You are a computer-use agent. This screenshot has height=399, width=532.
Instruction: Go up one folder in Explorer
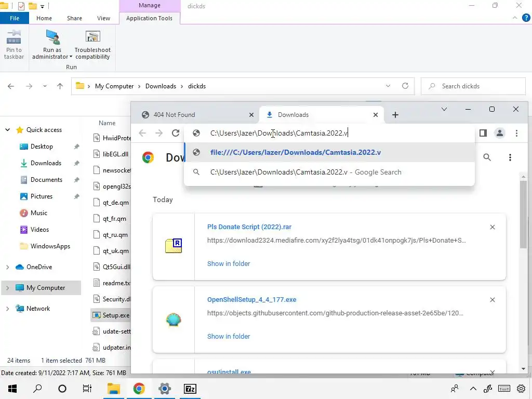60,86
